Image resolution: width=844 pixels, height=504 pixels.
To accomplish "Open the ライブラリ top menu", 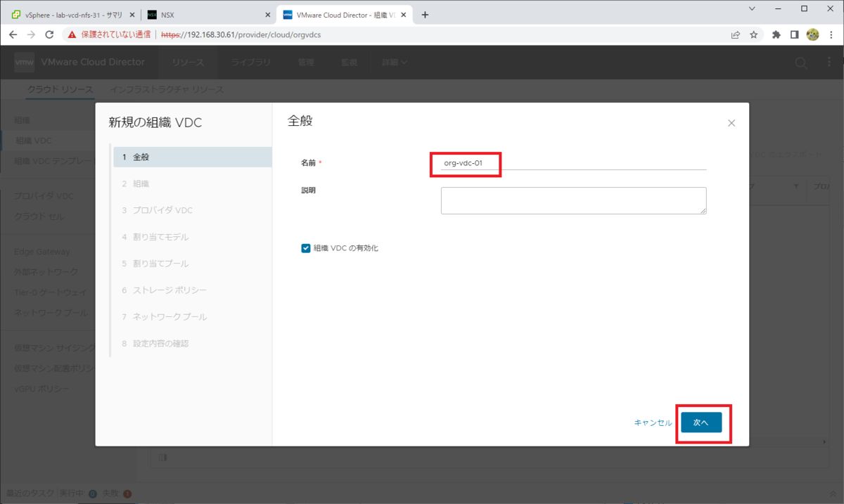I will (251, 63).
